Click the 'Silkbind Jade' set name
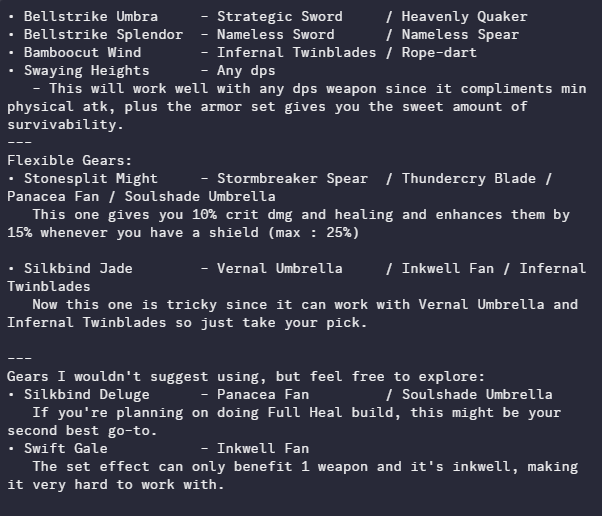The width and height of the screenshot is (602, 516). coord(78,268)
